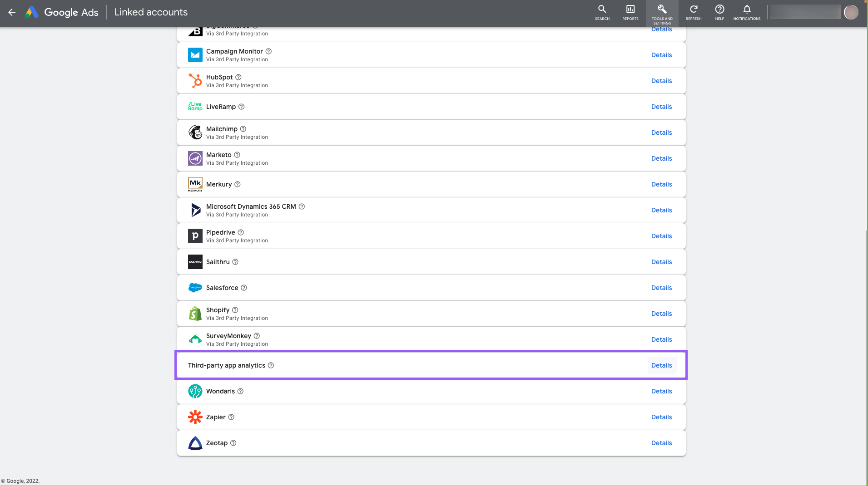Open the Help menu
Screen dimensions: 868x486
719,13
